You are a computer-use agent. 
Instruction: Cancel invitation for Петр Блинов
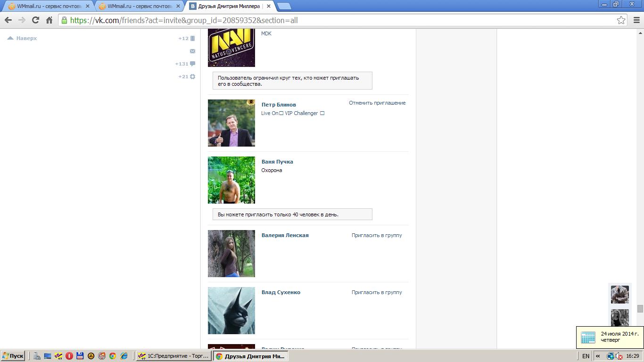click(x=377, y=103)
